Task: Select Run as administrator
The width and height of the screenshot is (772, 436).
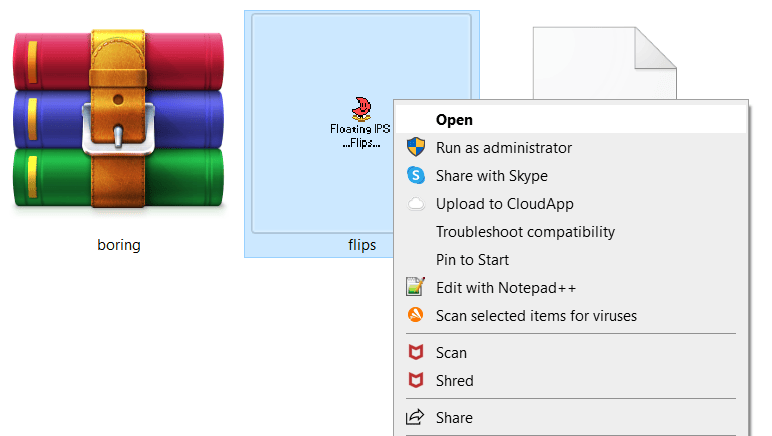Action: tap(504, 148)
